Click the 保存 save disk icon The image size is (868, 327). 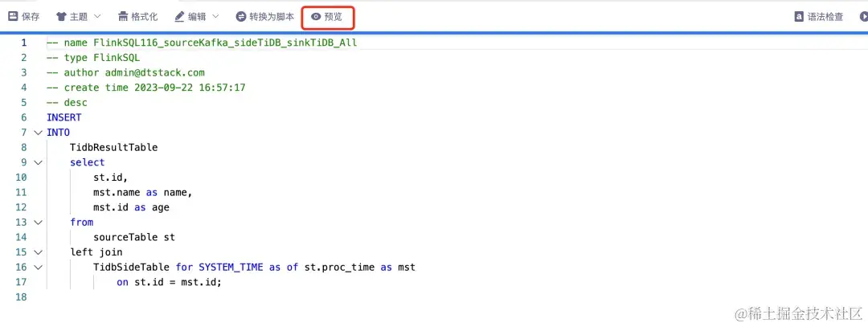pos(13,17)
